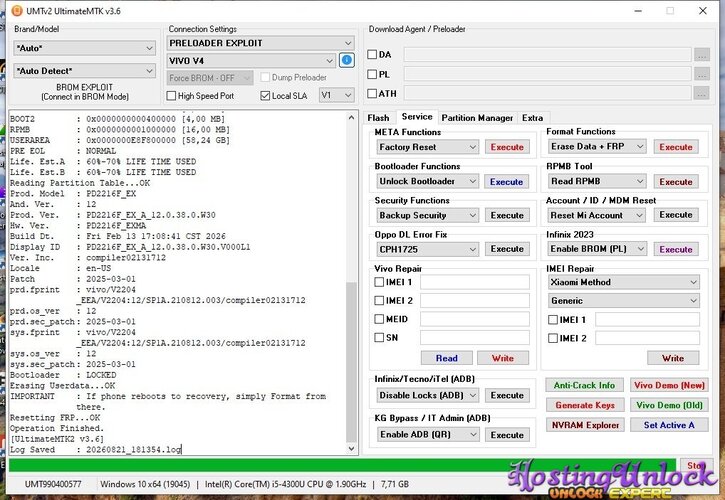Open the Partition Manager tab
The image size is (725, 500).
(x=477, y=118)
